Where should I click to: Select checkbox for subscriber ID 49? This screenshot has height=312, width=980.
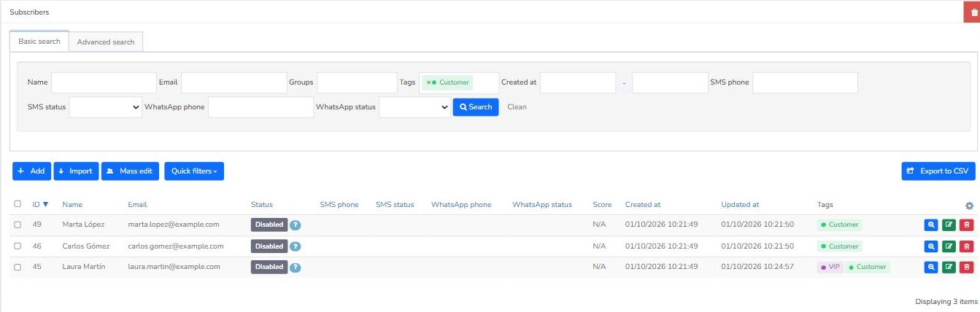(18, 225)
